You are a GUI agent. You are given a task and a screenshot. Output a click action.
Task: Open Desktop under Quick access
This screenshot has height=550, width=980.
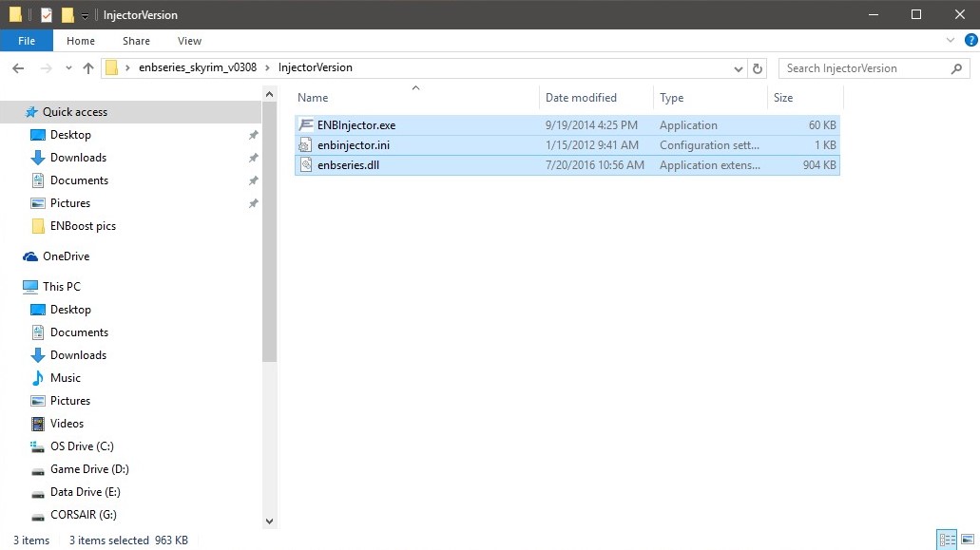[x=70, y=135]
